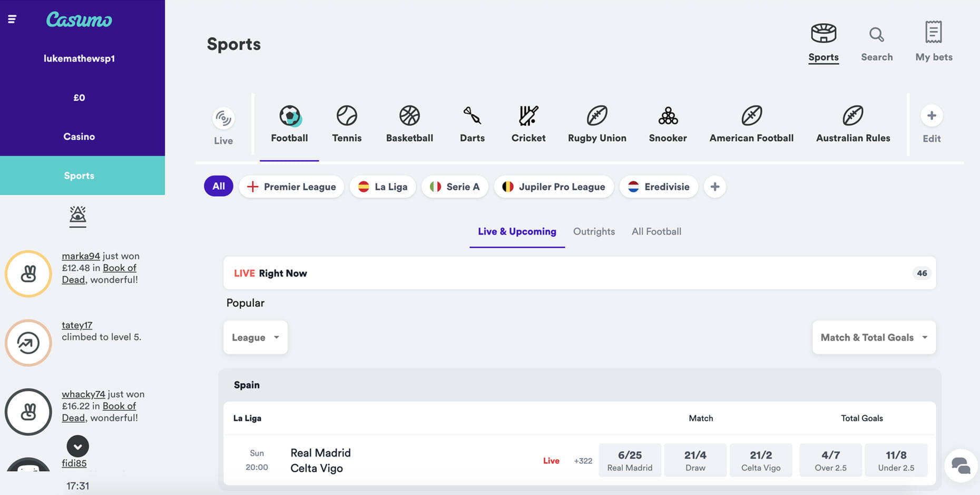This screenshot has height=495, width=980.
Task: Click the 17:31 clock text
Action: pos(78,486)
